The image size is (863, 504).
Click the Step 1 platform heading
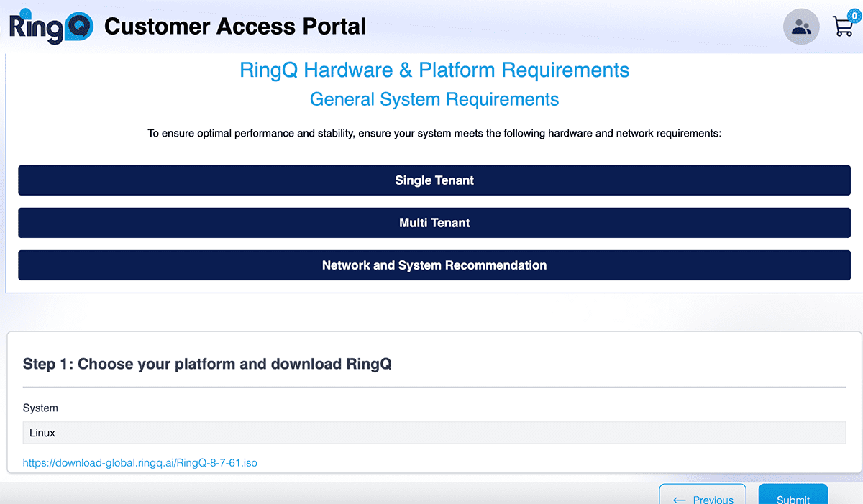(x=207, y=364)
